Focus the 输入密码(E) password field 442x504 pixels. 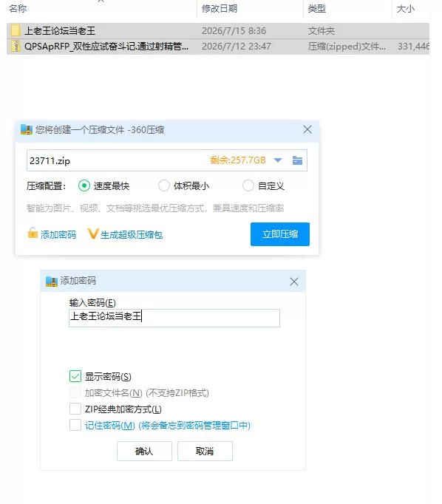pyautogui.click(x=174, y=318)
